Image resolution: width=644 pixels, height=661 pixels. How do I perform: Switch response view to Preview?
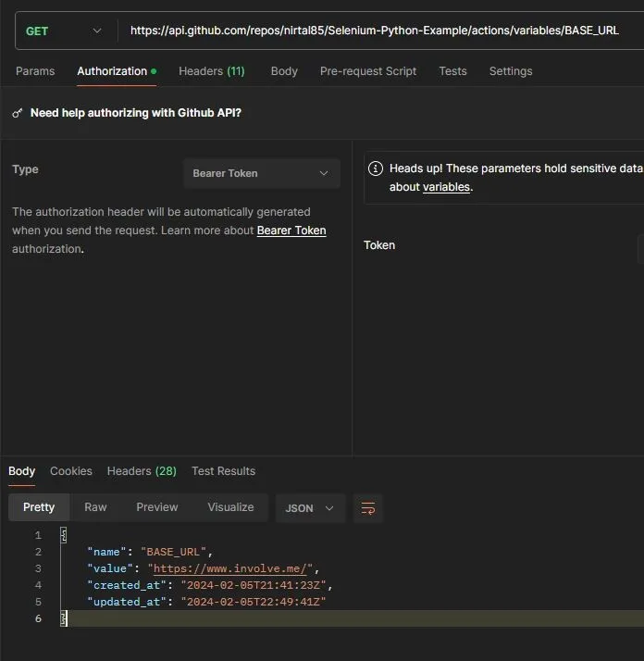(156, 507)
